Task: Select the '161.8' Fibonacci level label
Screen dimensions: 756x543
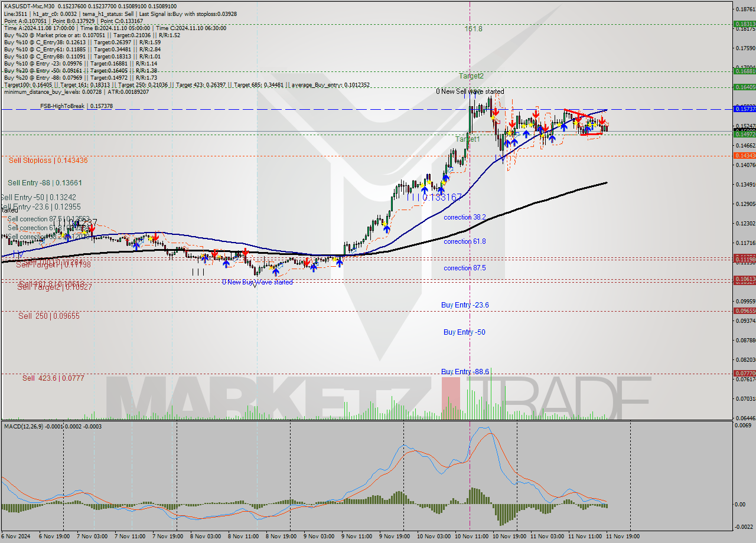Action: click(x=474, y=28)
